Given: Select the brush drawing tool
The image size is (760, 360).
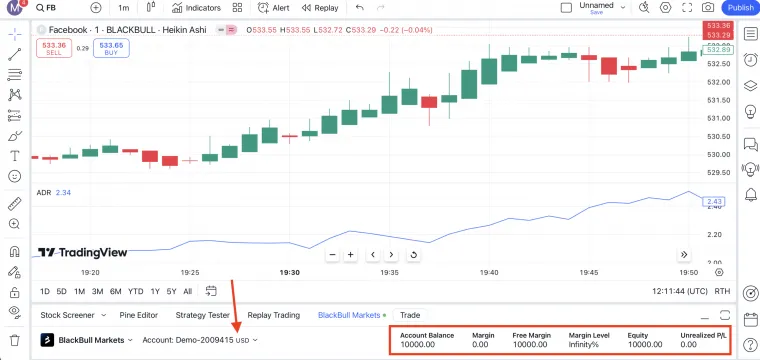Looking at the screenshot, I should 15,136.
